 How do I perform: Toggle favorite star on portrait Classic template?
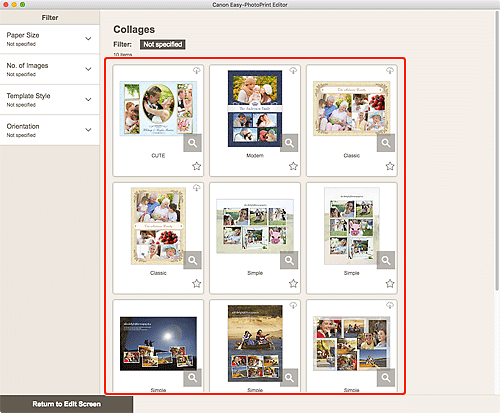pos(197,283)
